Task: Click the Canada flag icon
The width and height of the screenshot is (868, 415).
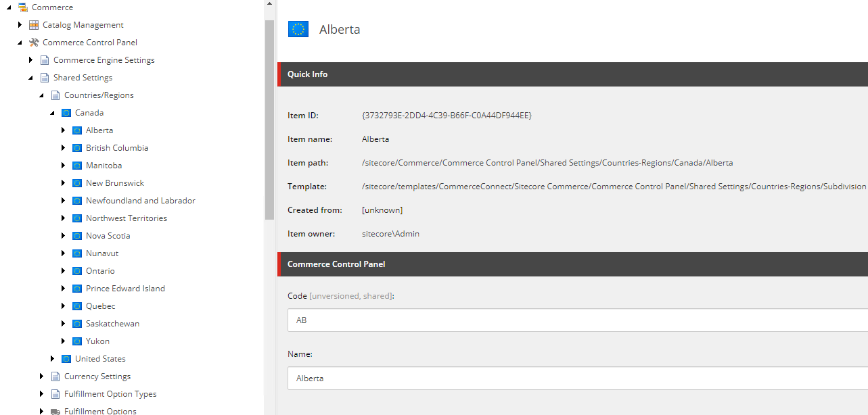Action: (66, 113)
